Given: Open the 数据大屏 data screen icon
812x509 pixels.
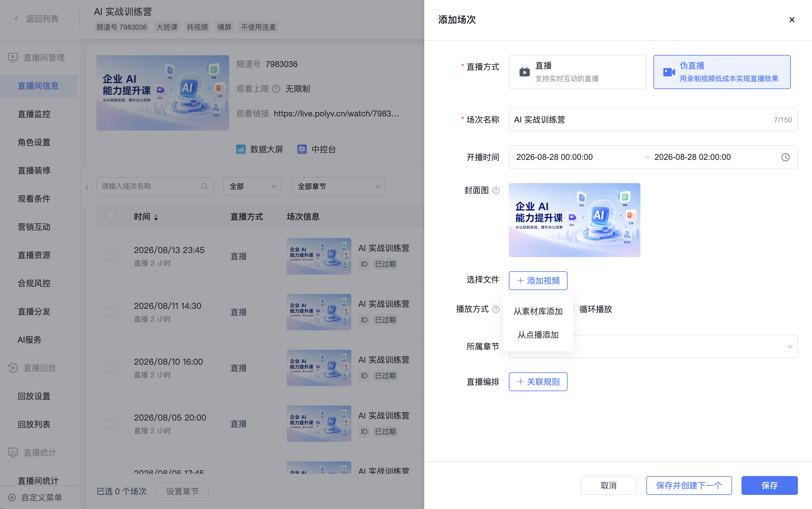Looking at the screenshot, I should [241, 149].
